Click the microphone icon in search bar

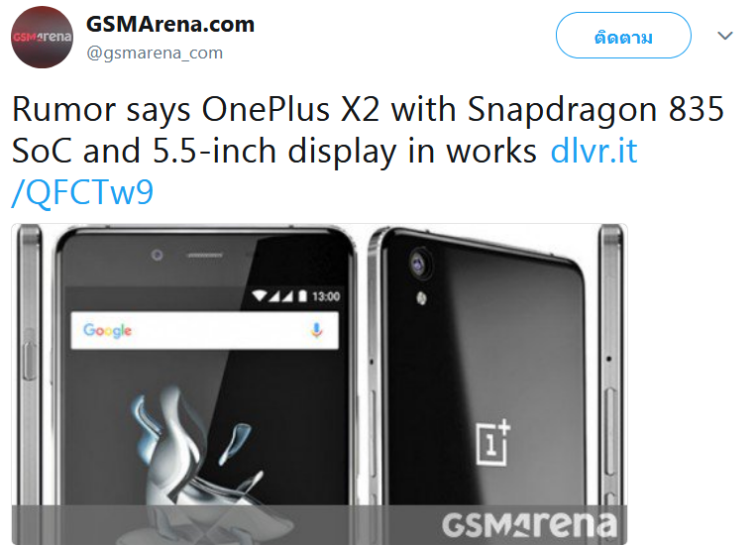(316, 330)
